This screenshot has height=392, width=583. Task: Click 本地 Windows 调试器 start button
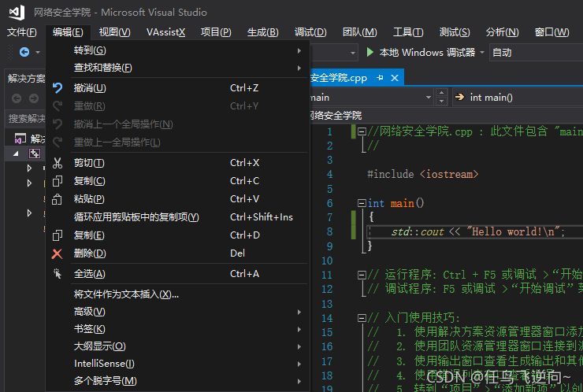pos(421,53)
